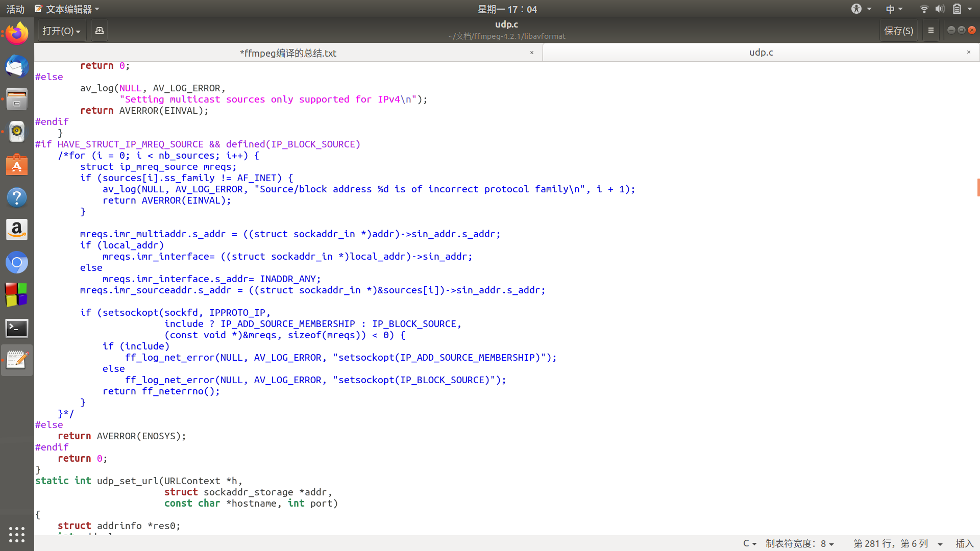The width and height of the screenshot is (980, 551).
Task: Close the ffmpeg编译的总结.txt tab
Action: point(531,53)
